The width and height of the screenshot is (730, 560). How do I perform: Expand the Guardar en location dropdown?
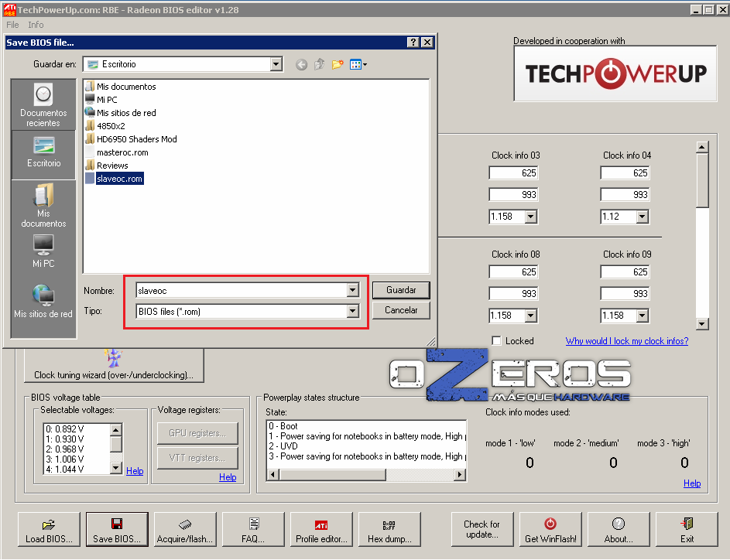coord(276,64)
